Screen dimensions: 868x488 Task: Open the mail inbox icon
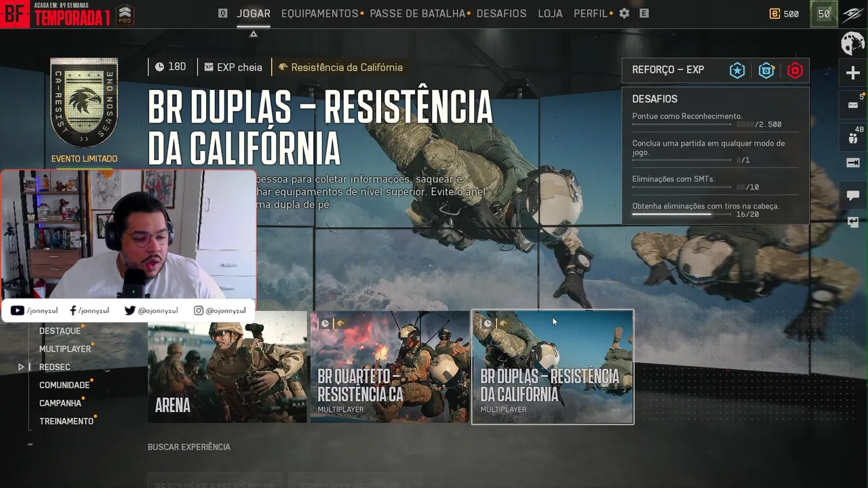(x=853, y=104)
